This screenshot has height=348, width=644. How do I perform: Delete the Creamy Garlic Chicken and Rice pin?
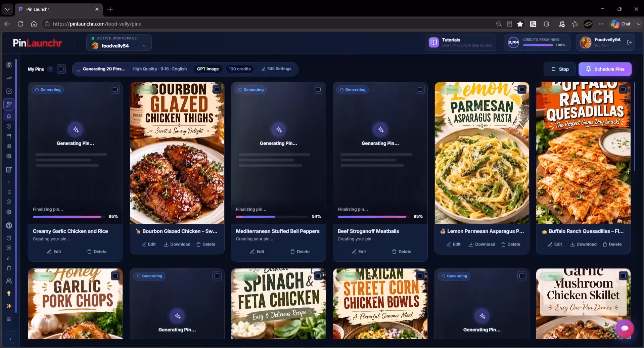click(x=97, y=252)
